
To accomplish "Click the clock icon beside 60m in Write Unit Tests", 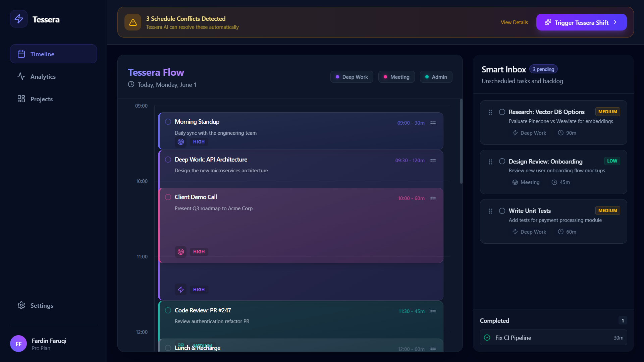I will pyautogui.click(x=560, y=232).
